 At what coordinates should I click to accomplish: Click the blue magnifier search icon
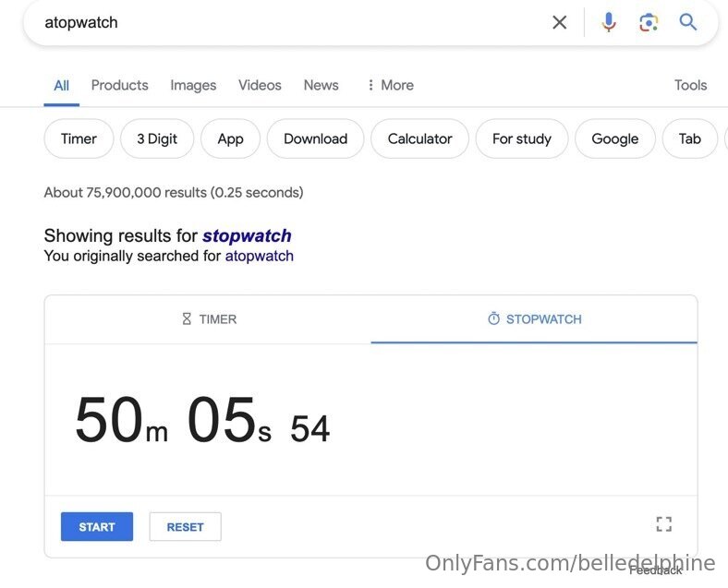coord(688,22)
